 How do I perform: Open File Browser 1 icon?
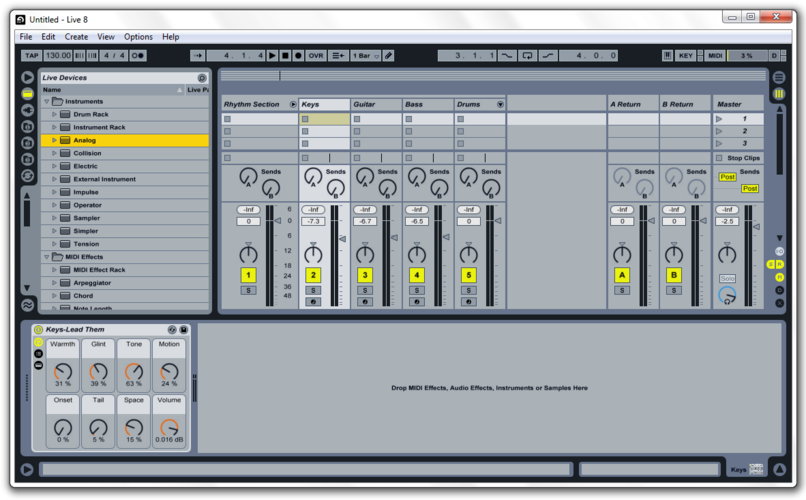(x=27, y=126)
